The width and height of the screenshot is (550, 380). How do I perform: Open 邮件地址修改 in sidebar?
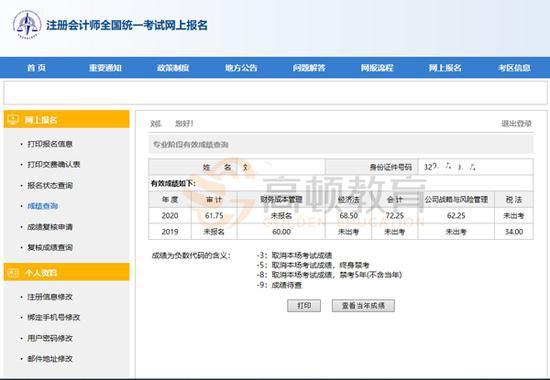click(50, 359)
